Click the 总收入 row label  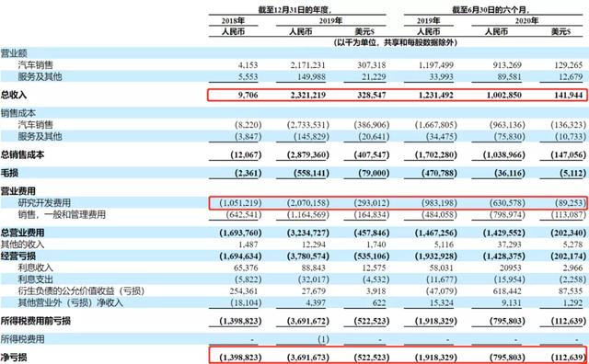pyautogui.click(x=14, y=95)
